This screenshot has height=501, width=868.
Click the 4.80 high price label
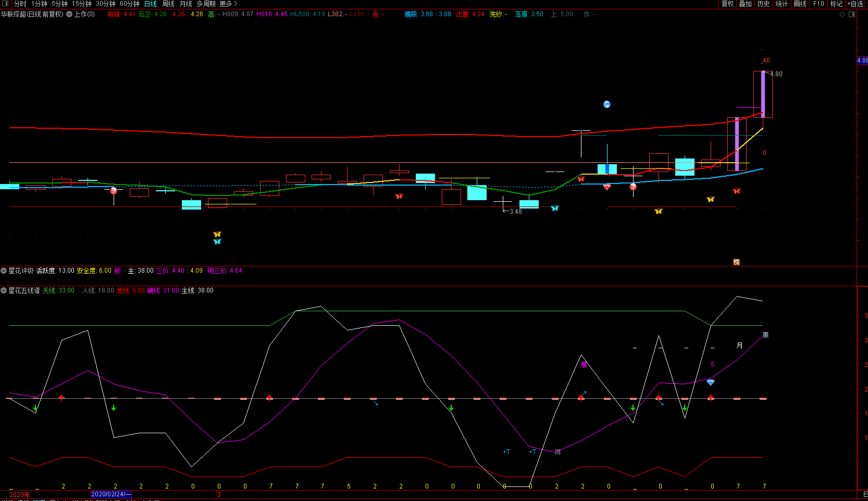(776, 74)
